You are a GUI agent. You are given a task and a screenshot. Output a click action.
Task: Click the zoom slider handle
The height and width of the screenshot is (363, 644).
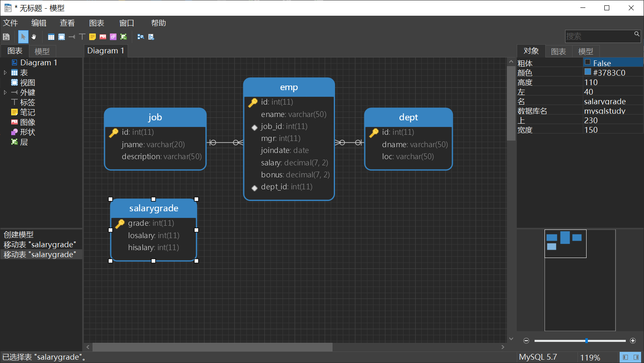click(587, 341)
